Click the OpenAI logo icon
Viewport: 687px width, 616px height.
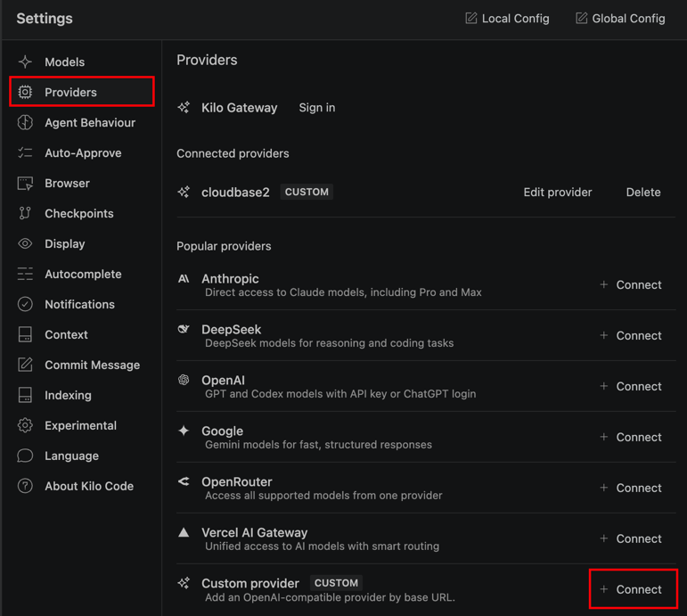pos(184,380)
